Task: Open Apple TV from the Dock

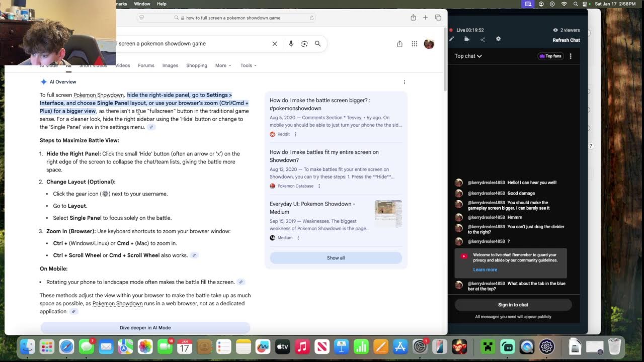Action: coord(282,346)
